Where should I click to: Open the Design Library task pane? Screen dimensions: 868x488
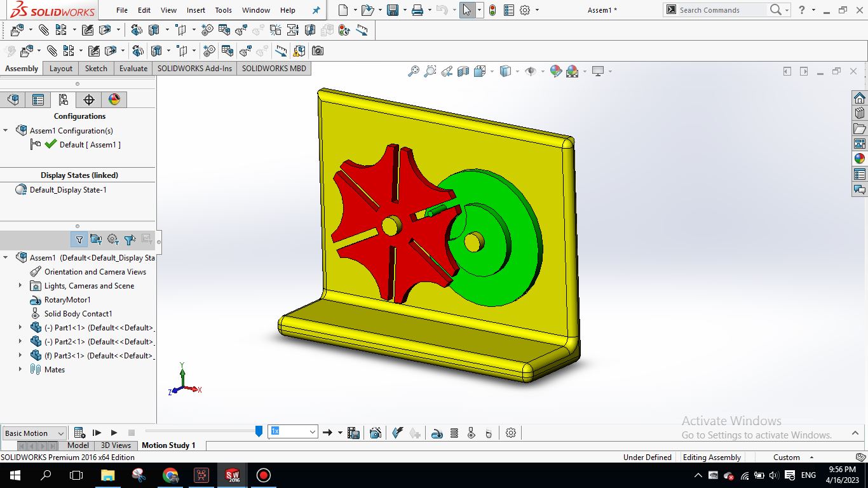tap(860, 113)
